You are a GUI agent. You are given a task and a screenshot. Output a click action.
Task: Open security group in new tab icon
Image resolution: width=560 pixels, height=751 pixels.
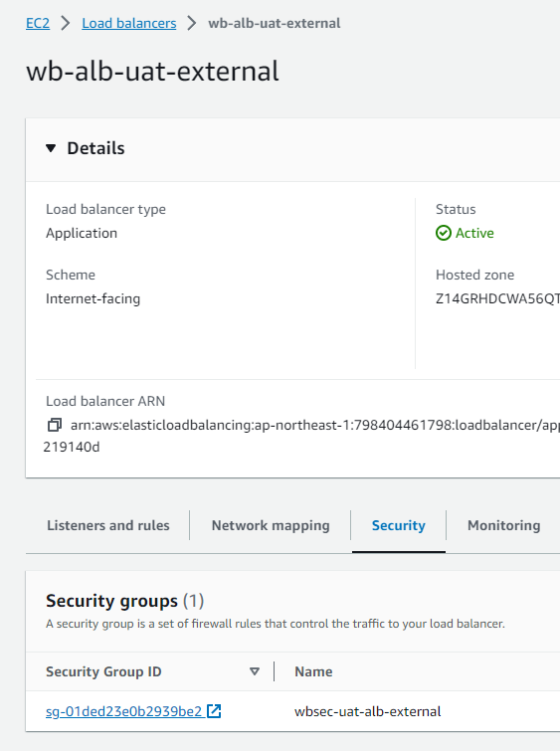point(214,711)
